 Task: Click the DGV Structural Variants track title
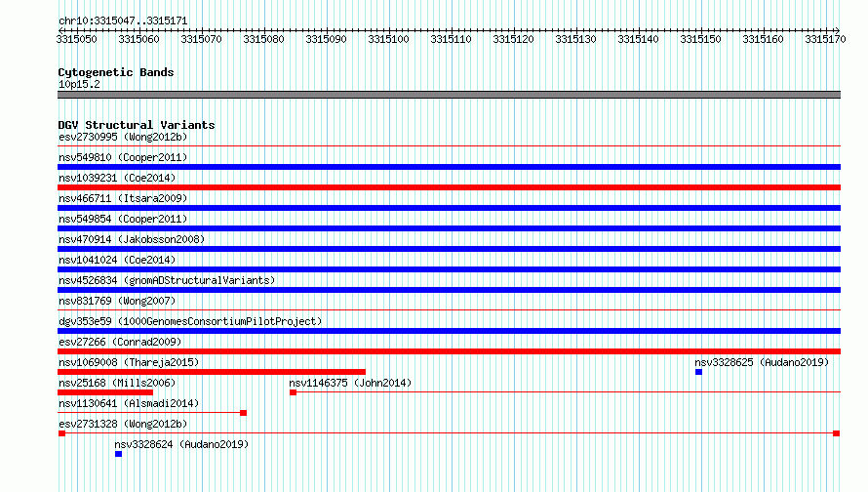137,125
